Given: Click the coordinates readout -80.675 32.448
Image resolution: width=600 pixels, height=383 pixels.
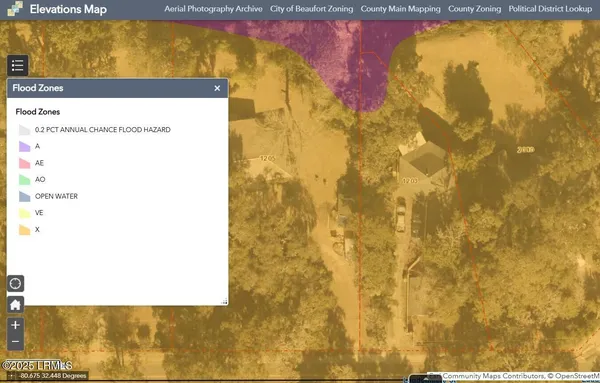Looking at the screenshot, I should tap(53, 376).
